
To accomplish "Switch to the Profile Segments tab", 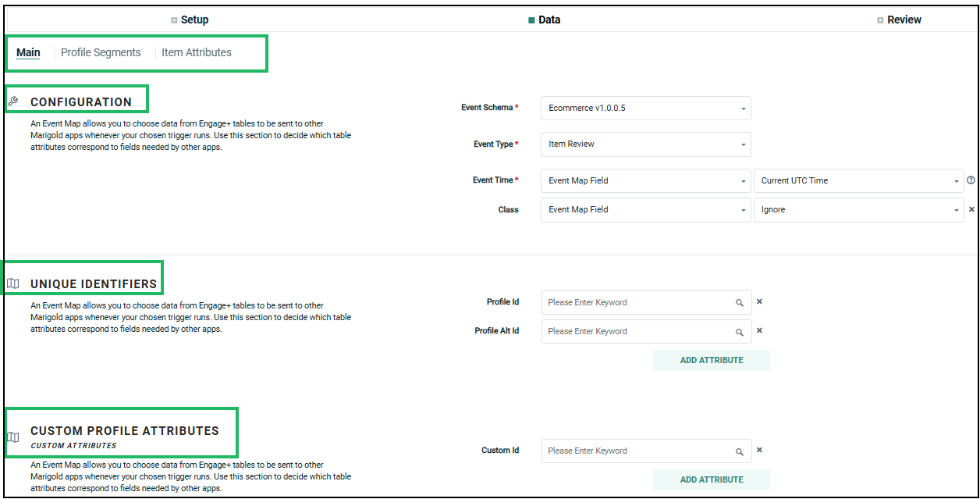I will coord(101,52).
